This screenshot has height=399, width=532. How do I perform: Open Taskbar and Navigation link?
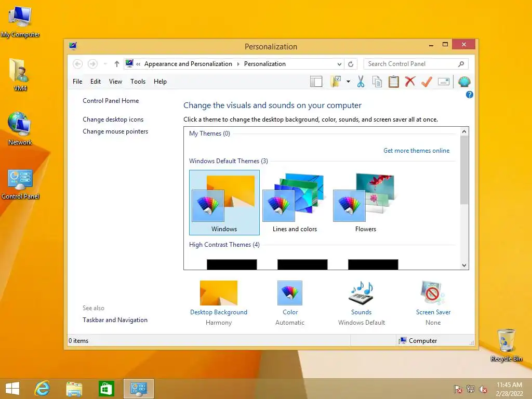point(115,320)
